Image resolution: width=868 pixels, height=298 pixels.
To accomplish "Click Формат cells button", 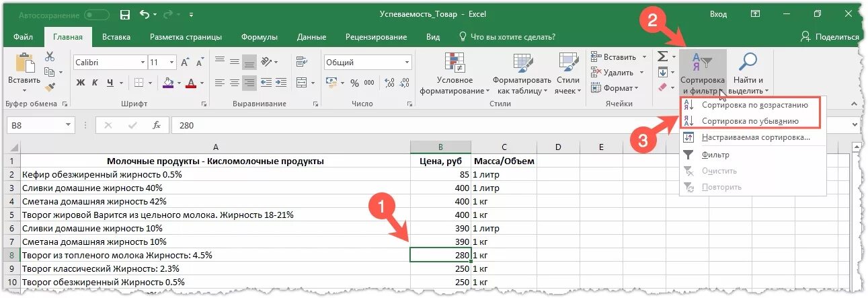I will (615, 87).
